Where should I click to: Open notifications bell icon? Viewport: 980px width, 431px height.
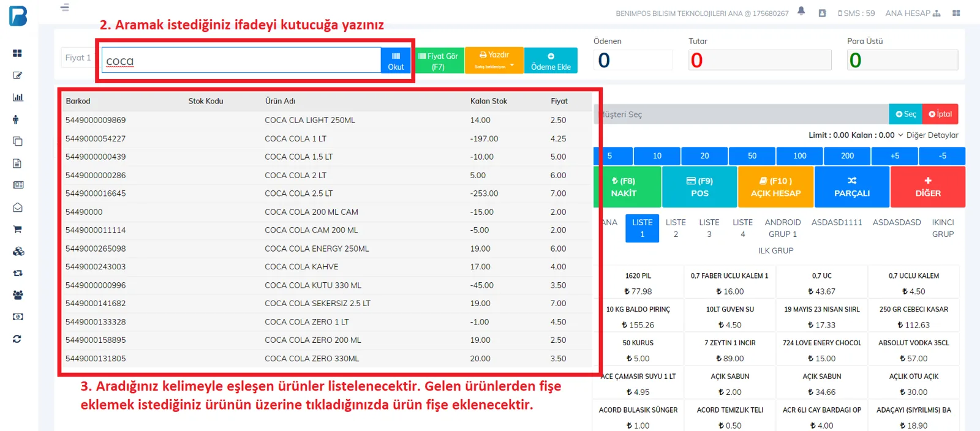[801, 11]
